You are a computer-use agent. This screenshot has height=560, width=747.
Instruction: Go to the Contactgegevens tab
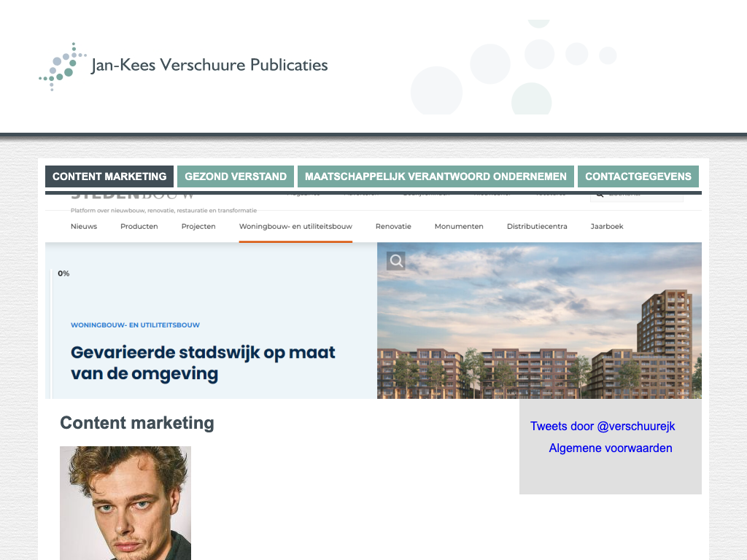(638, 176)
